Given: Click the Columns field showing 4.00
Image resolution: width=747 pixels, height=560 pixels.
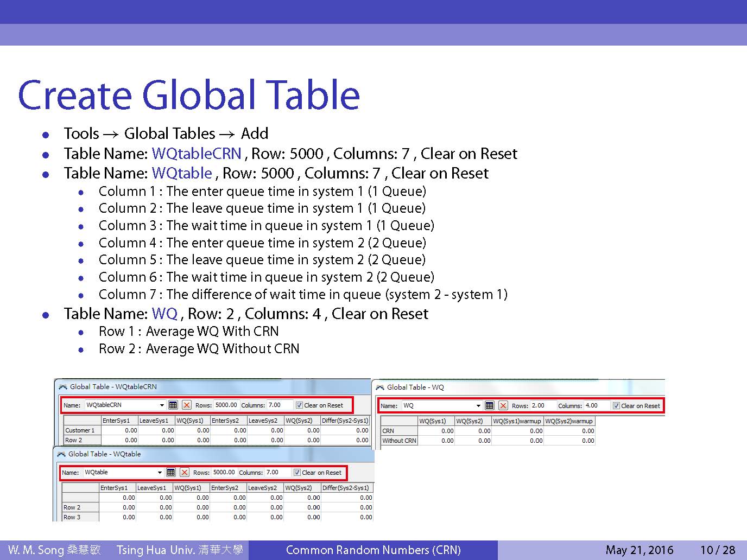Looking at the screenshot, I should [596, 405].
